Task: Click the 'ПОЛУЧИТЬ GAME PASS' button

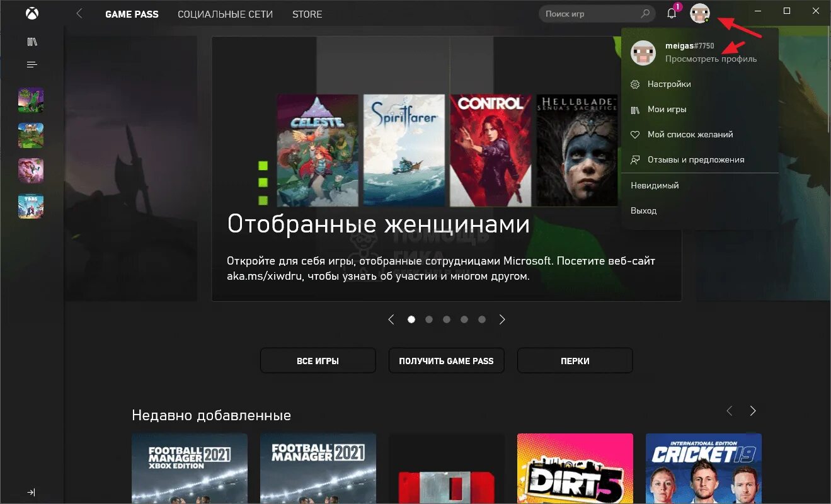Action: [x=447, y=361]
